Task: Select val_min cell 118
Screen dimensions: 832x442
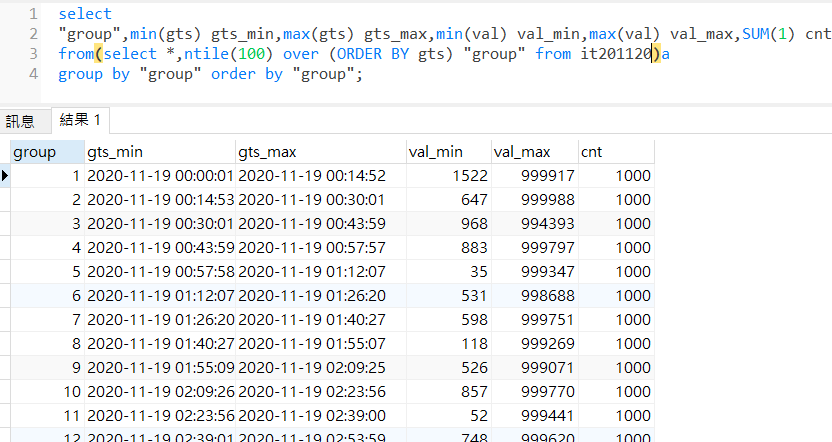Action: tap(448, 343)
